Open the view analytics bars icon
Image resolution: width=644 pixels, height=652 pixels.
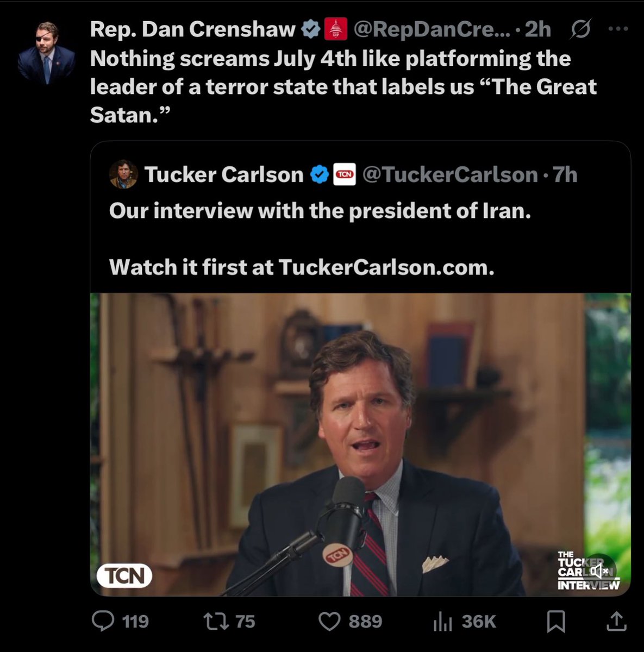[x=442, y=621]
